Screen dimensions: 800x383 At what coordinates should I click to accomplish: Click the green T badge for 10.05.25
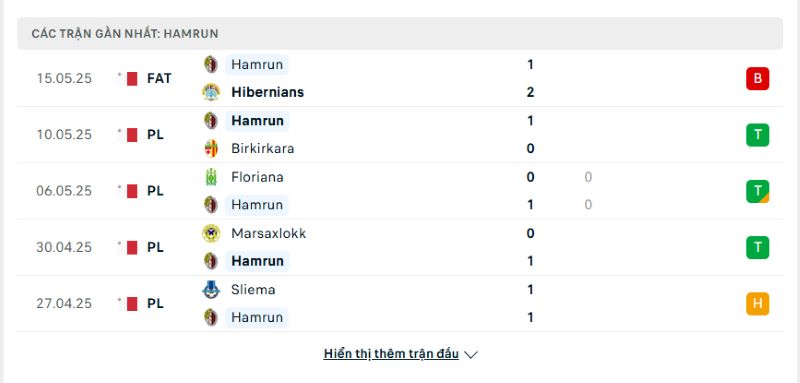[757, 135]
